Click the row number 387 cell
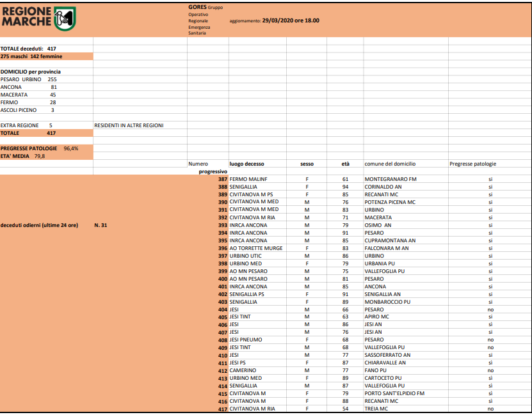532x415 pixels. [223, 179]
